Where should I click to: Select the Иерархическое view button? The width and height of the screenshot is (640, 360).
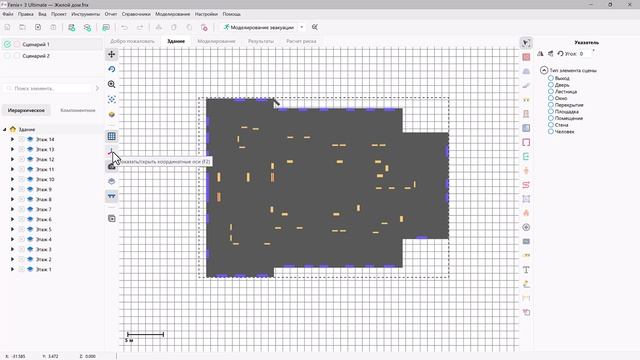[26, 110]
